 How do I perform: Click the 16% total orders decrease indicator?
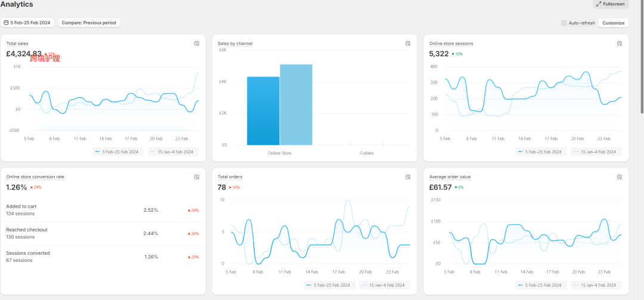tap(234, 187)
